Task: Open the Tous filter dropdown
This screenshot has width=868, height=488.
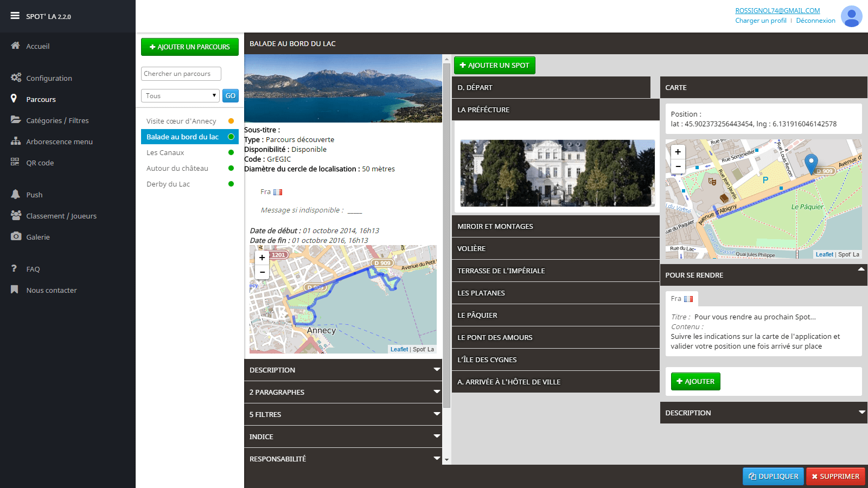Action: click(x=180, y=95)
